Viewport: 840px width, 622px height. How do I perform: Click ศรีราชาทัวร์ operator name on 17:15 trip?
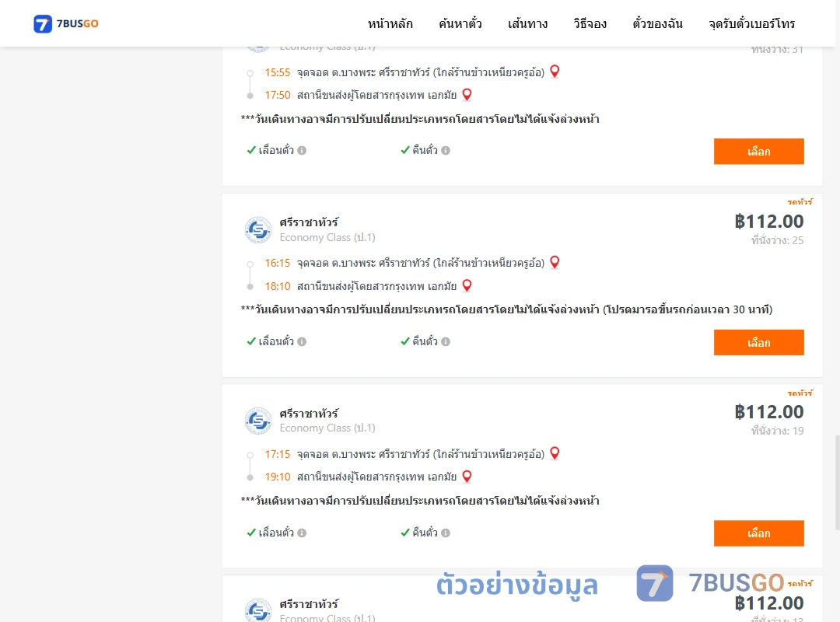pos(309,414)
